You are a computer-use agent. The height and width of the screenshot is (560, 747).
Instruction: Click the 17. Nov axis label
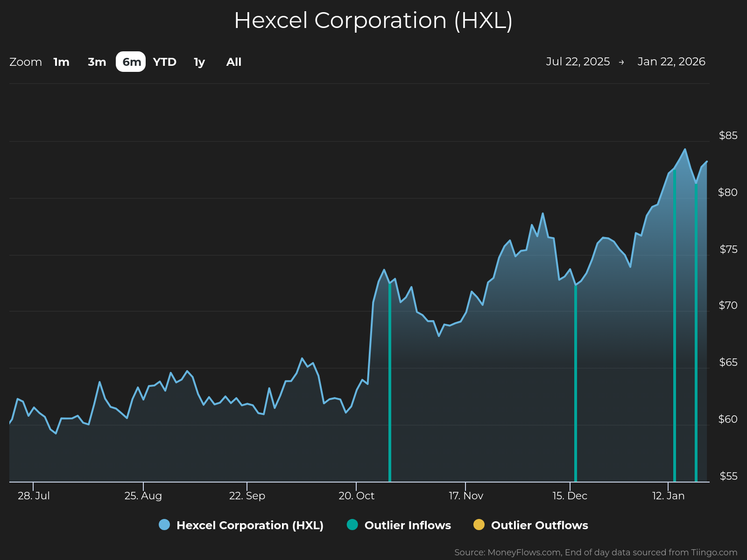pos(466,496)
